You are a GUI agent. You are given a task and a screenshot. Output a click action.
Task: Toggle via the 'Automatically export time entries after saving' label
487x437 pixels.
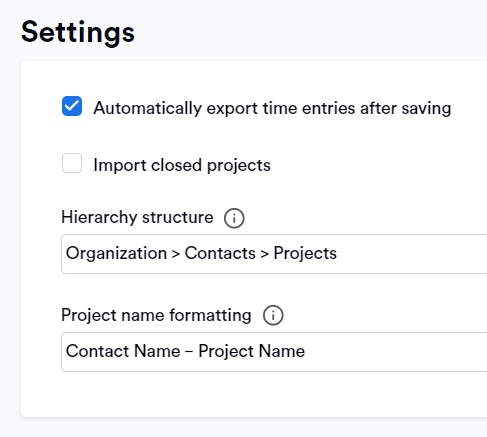[272, 108]
